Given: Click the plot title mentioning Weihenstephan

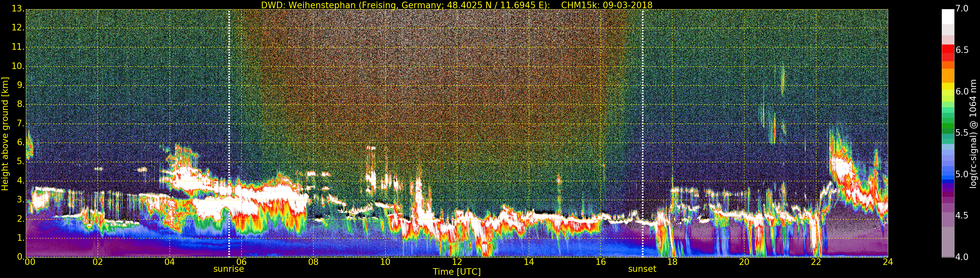Looking at the screenshot, I should point(457,5).
